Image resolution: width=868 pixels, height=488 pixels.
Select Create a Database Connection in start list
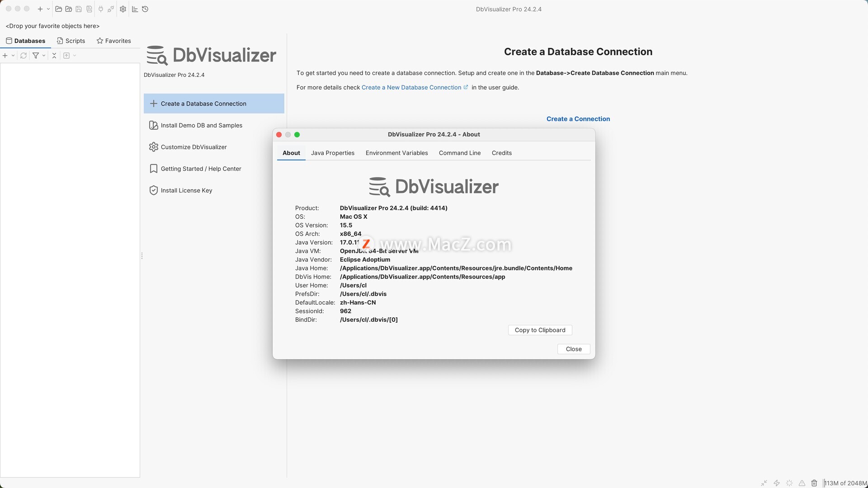coord(214,103)
